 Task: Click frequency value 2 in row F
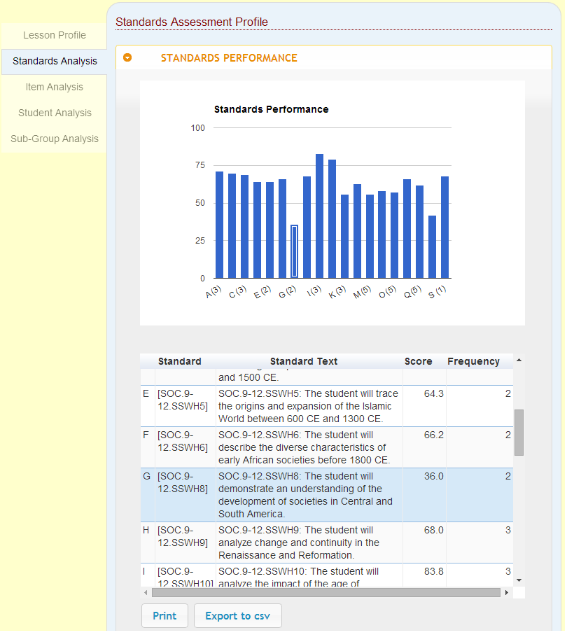pyautogui.click(x=508, y=435)
